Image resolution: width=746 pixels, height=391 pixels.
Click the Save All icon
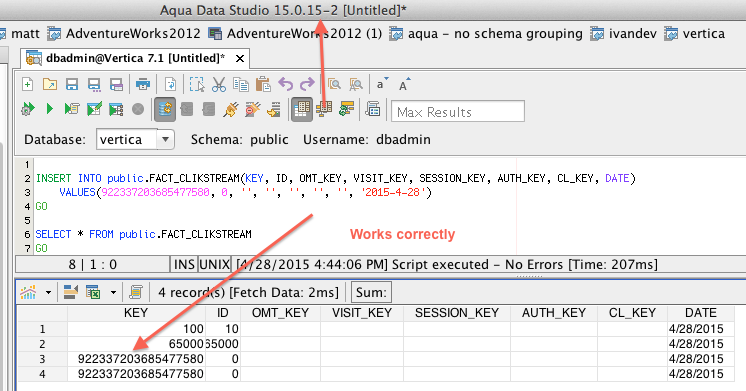pyautogui.click(x=117, y=85)
